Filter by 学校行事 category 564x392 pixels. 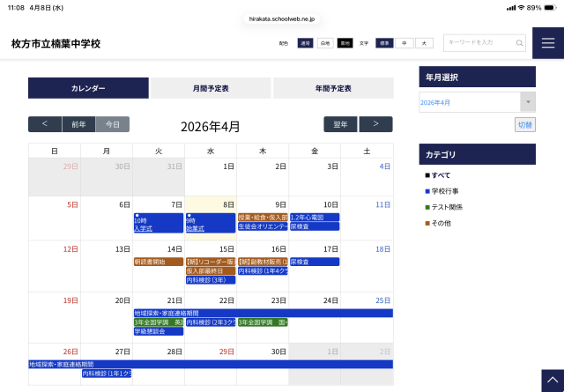click(x=444, y=191)
